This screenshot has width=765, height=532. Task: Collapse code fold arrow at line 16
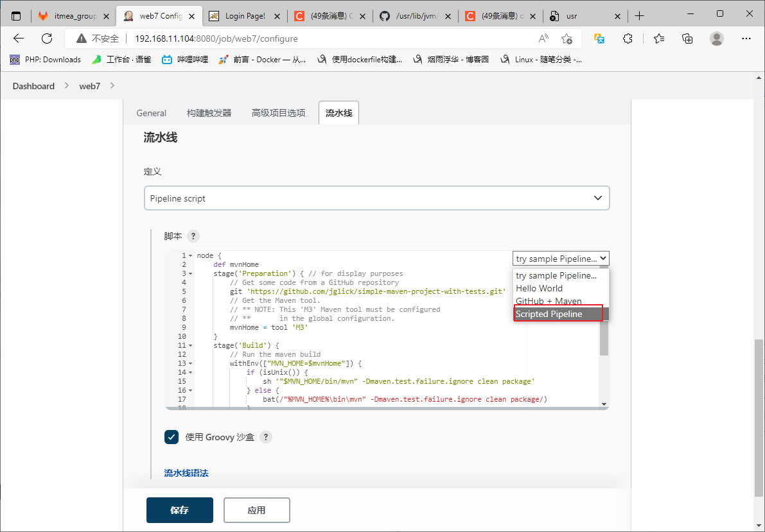(x=191, y=390)
